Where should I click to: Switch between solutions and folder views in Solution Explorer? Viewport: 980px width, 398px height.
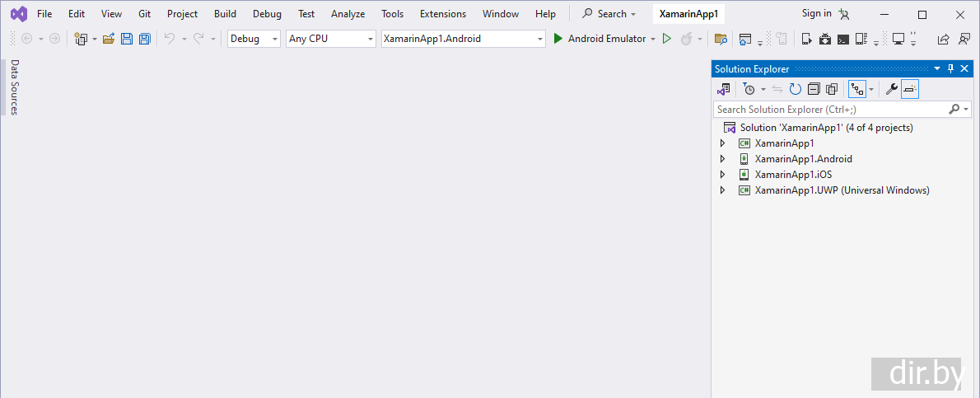(723, 90)
